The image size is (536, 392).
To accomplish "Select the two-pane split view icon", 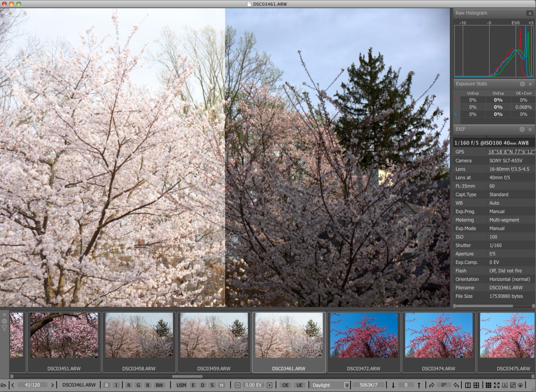I will [468, 385].
